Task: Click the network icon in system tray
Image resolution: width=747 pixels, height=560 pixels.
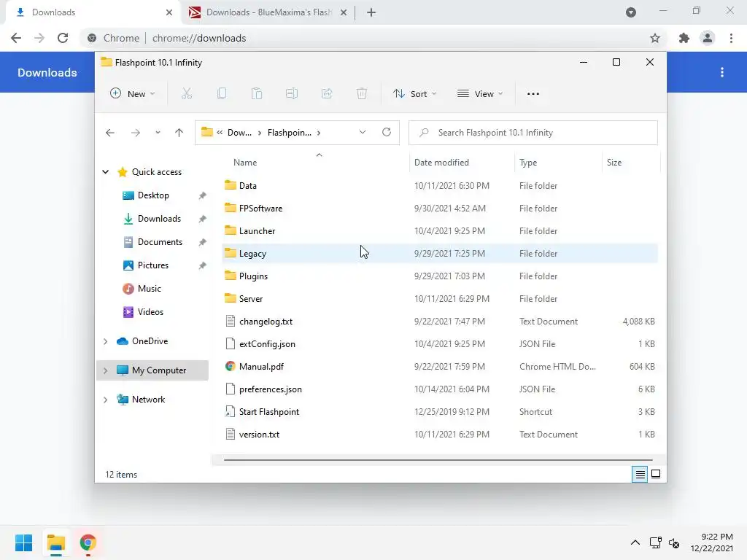Action: coord(656,542)
